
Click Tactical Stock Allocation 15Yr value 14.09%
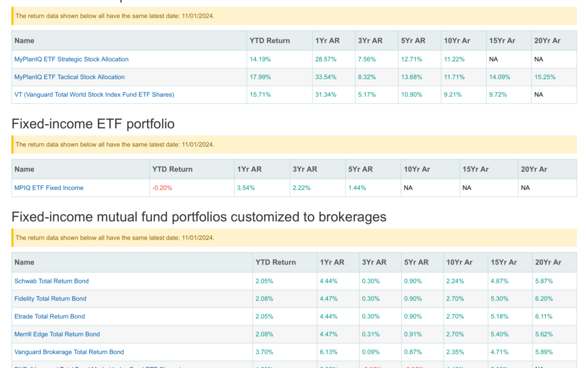click(x=499, y=77)
